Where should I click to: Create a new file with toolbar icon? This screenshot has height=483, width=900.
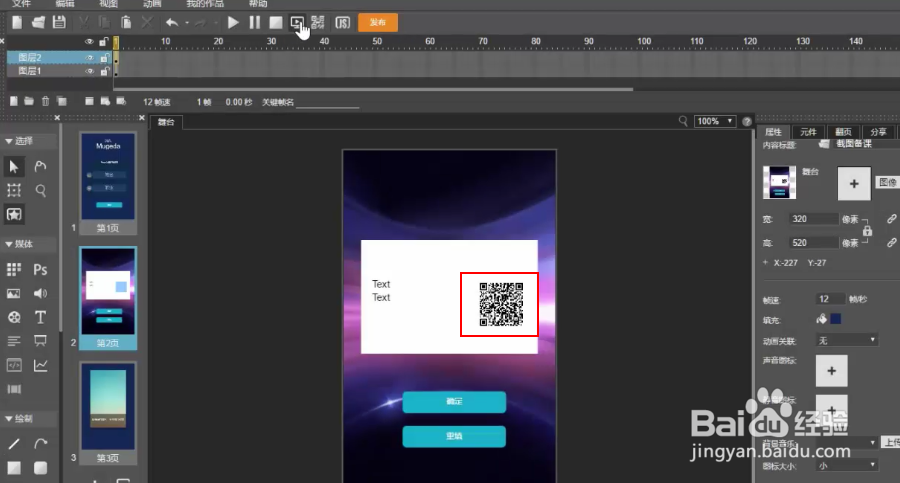point(17,22)
